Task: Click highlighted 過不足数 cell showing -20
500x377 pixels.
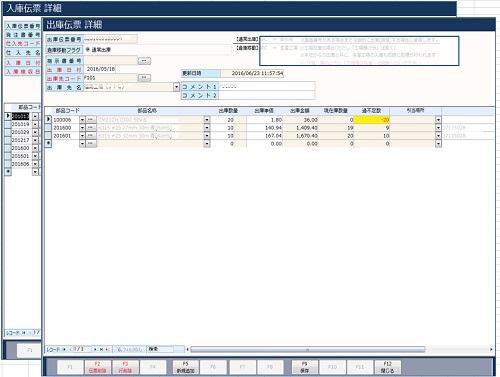Action: 372,120
